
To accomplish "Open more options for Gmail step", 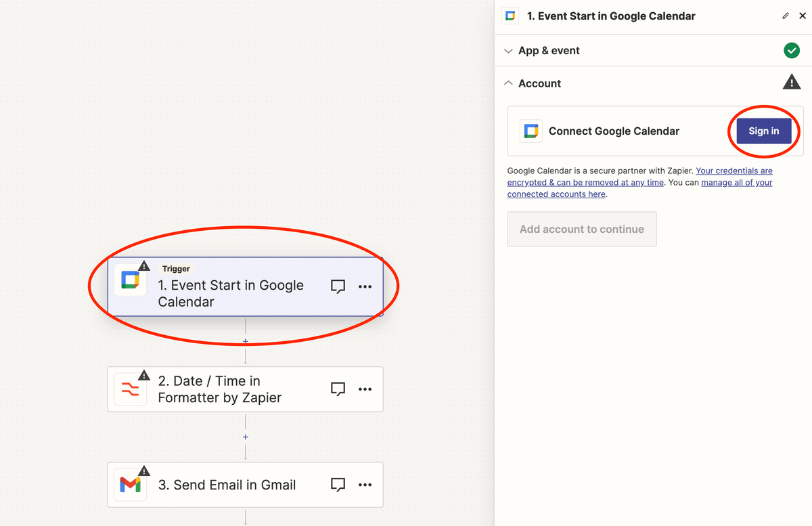I will [x=365, y=485].
